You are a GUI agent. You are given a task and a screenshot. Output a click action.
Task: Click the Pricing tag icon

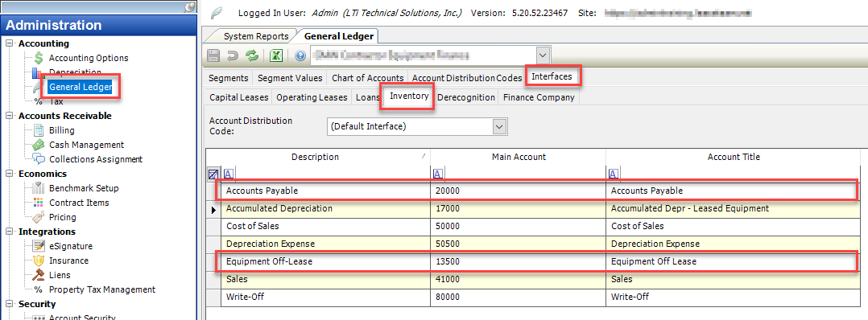pyautogui.click(x=39, y=217)
